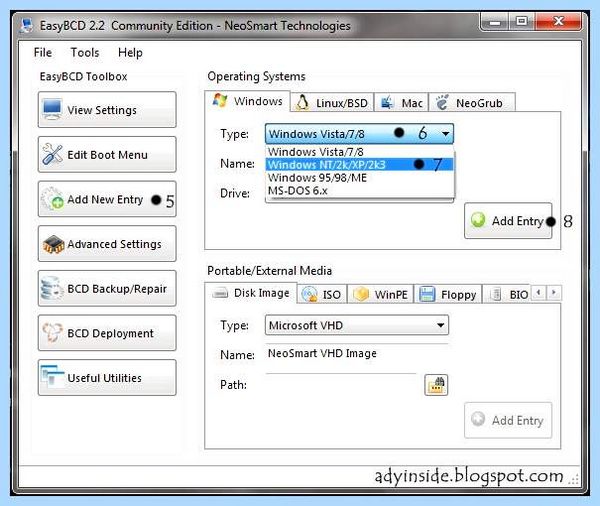Viewport: 600px width, 506px height.
Task: Open the Edit Boot Menu page
Action: click(x=107, y=154)
